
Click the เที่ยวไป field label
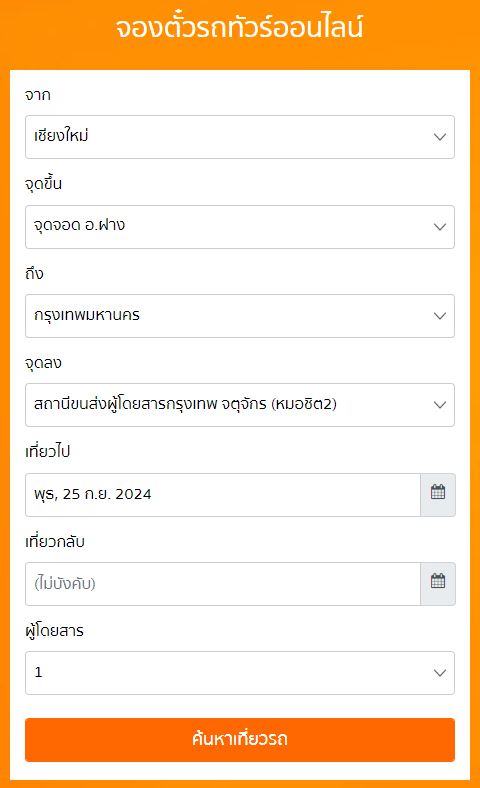pos(48,451)
